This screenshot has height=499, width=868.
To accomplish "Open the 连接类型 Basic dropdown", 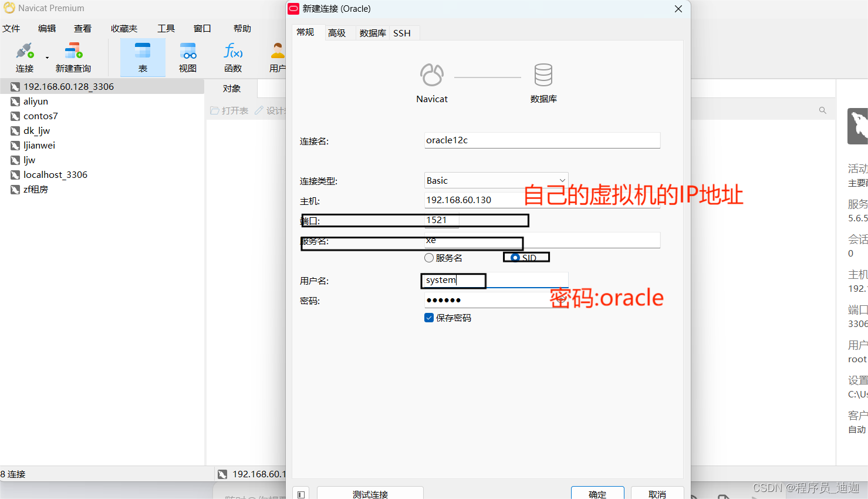I will [496, 180].
